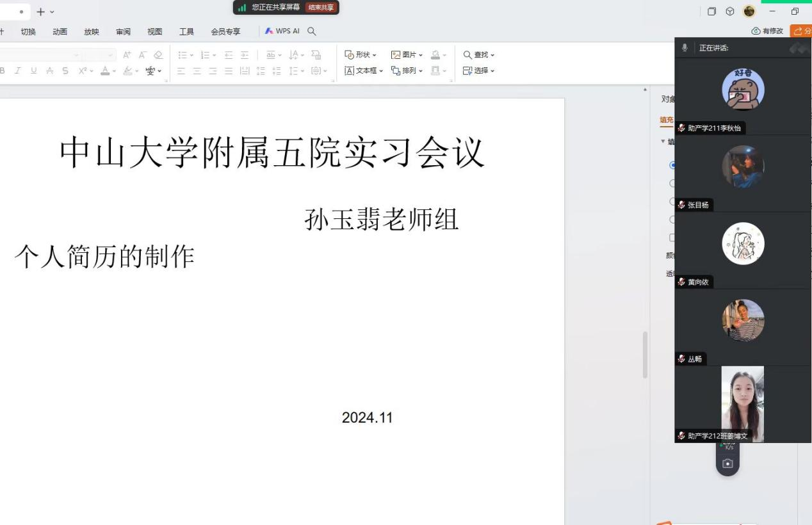Click the 有修改 status button

[x=767, y=31]
